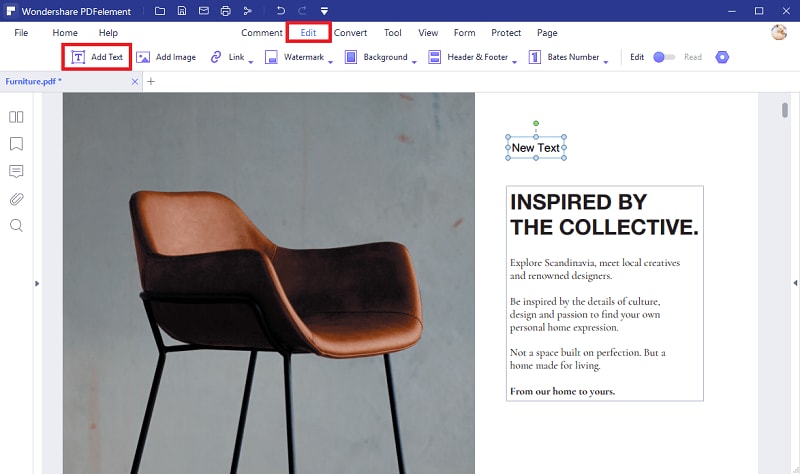This screenshot has width=800, height=474.
Task: Open the File menu
Action: pyautogui.click(x=21, y=33)
